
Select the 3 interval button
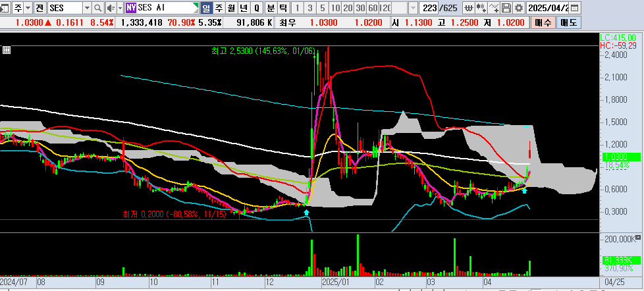310,7
